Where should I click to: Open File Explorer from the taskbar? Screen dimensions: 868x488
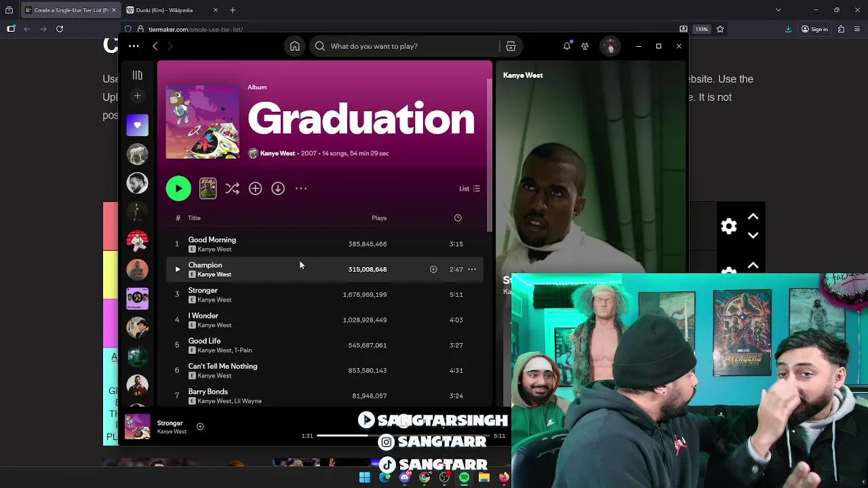[x=484, y=478]
